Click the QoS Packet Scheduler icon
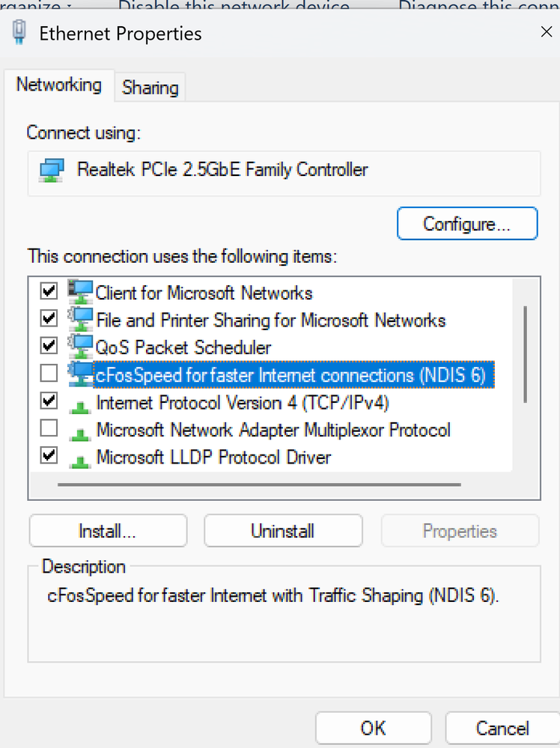This screenshot has width=560, height=748. point(79,347)
